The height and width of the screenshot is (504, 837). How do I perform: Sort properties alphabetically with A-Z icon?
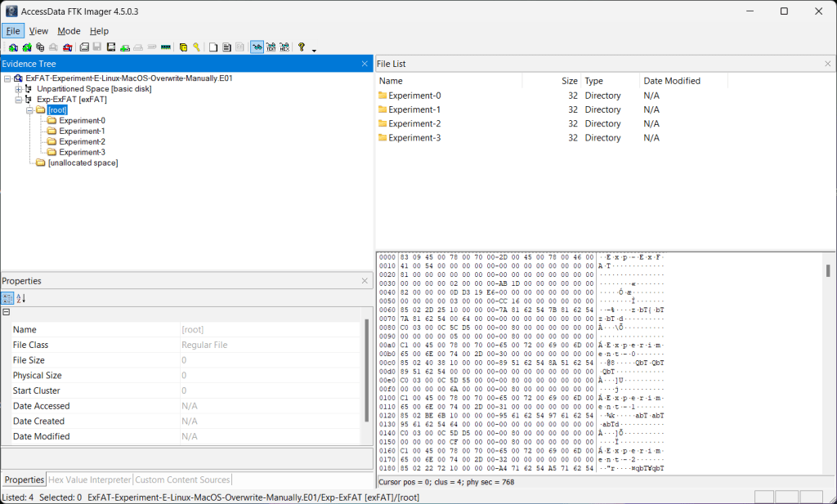pos(21,298)
